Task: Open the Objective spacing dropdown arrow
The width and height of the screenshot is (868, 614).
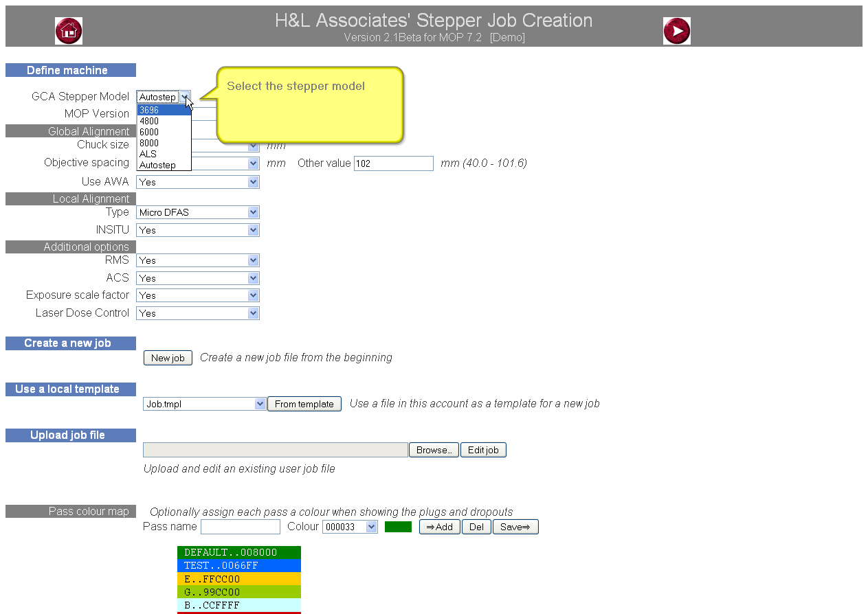Action: click(x=254, y=163)
